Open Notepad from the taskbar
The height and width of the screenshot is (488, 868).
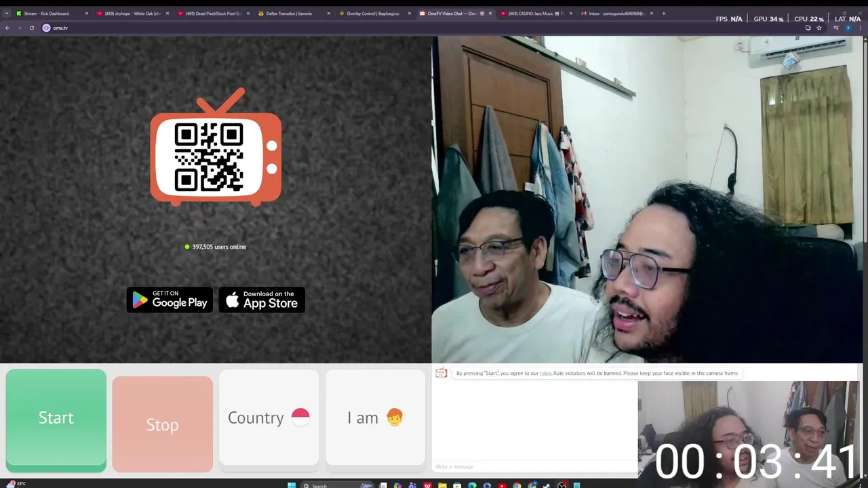(576, 485)
